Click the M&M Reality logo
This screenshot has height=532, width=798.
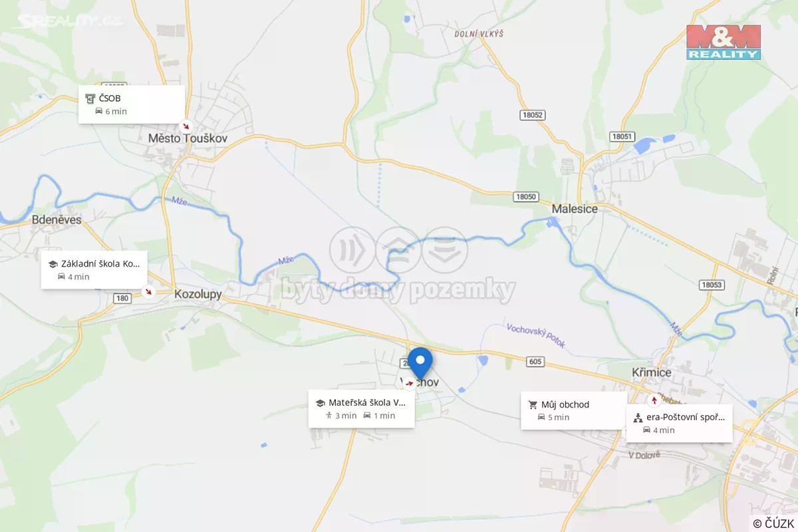[724, 42]
